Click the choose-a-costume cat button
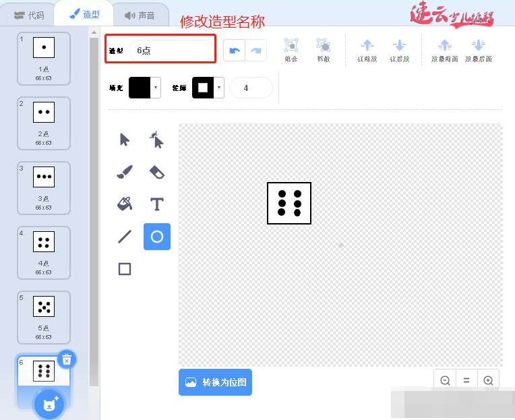Image resolution: width=515 pixels, height=420 pixels. pyautogui.click(x=50, y=404)
